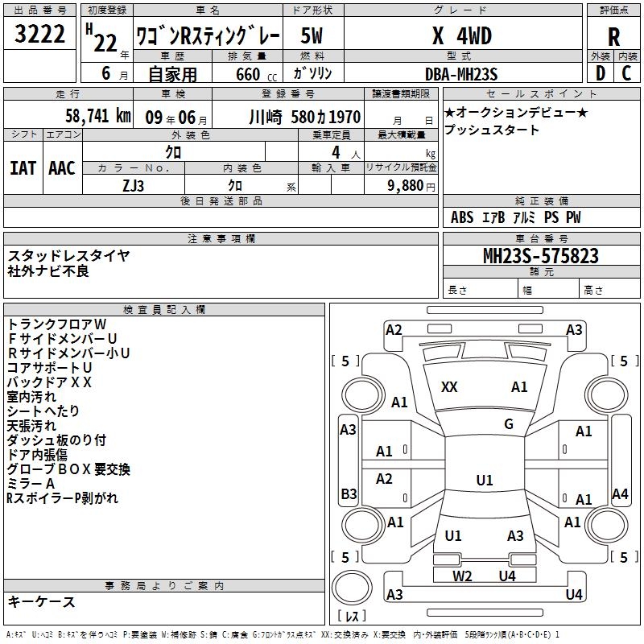Click the IAT shift type cell
Screen dimensions: 644x644
click(x=23, y=168)
